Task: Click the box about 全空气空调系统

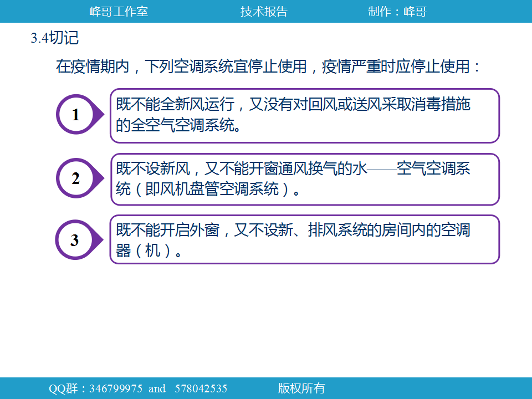Action: click(305, 116)
